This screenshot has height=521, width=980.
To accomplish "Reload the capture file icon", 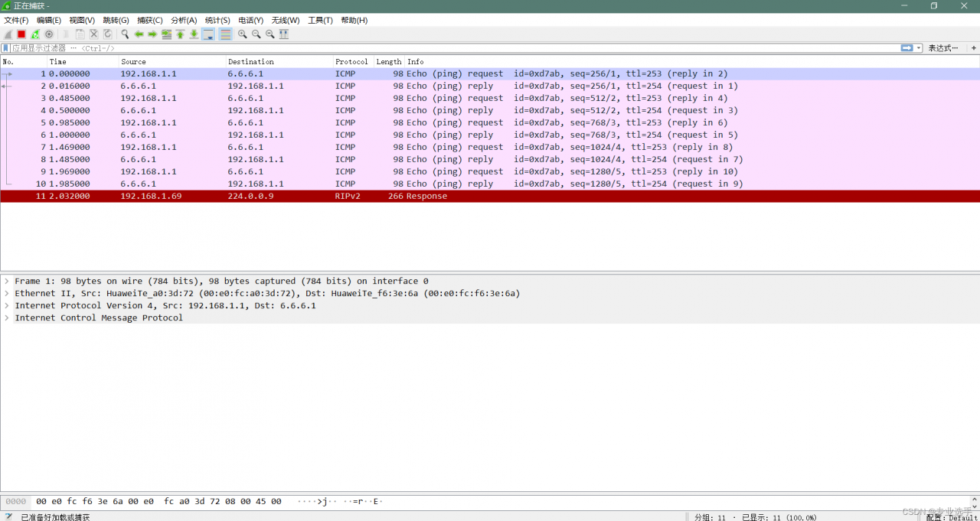I will (x=107, y=34).
